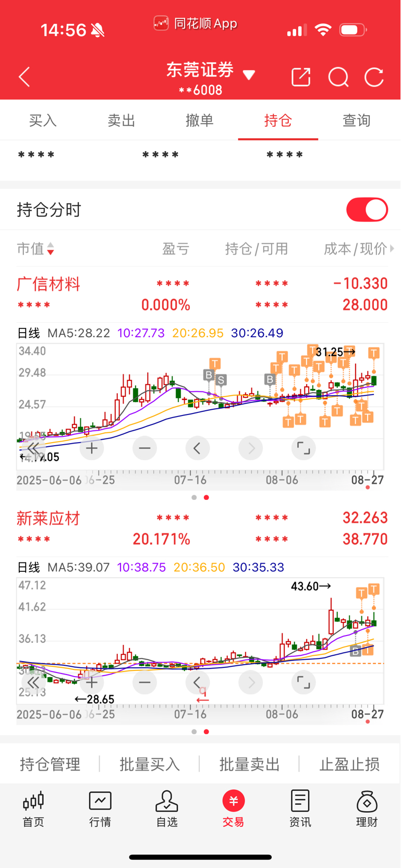Tap 广信材料 first chart page dot
This screenshot has height=868, width=401.
[x=194, y=497]
